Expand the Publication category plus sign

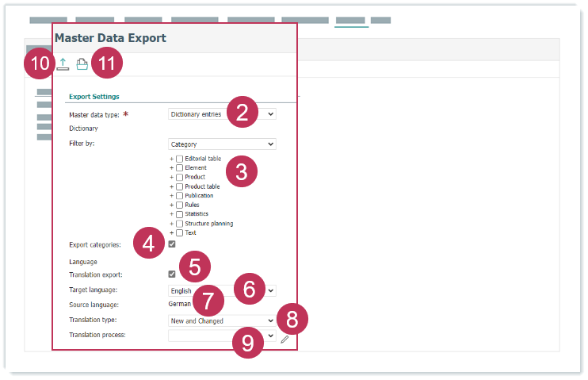(171, 196)
